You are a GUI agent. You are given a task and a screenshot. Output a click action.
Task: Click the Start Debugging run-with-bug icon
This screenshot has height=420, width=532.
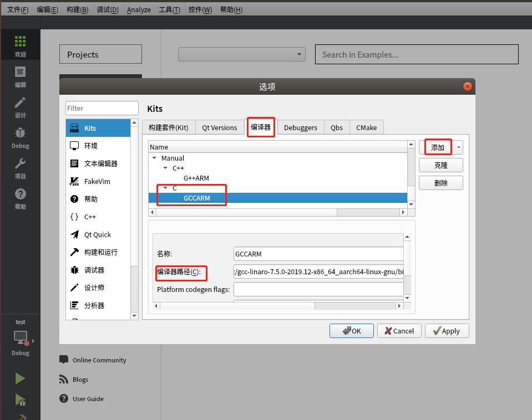coord(21,399)
